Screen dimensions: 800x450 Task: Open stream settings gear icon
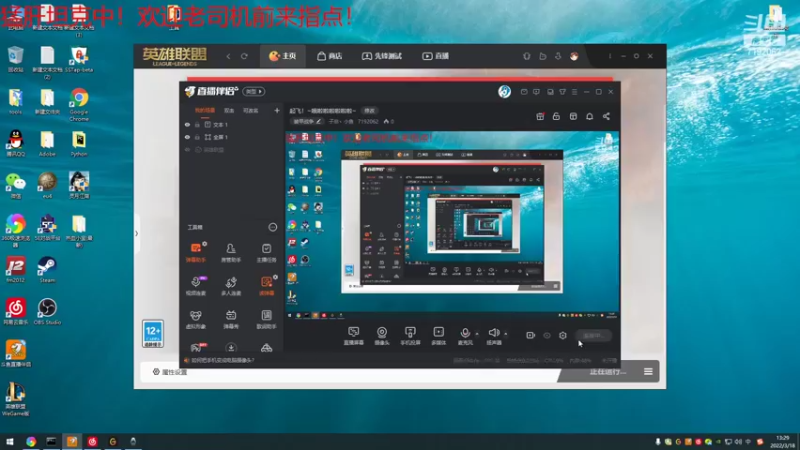point(563,335)
